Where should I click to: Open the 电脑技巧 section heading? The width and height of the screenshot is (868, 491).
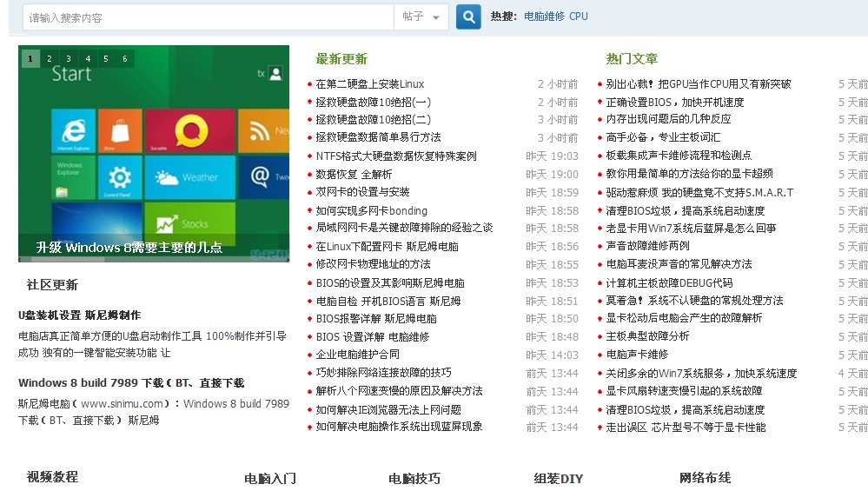pos(414,478)
